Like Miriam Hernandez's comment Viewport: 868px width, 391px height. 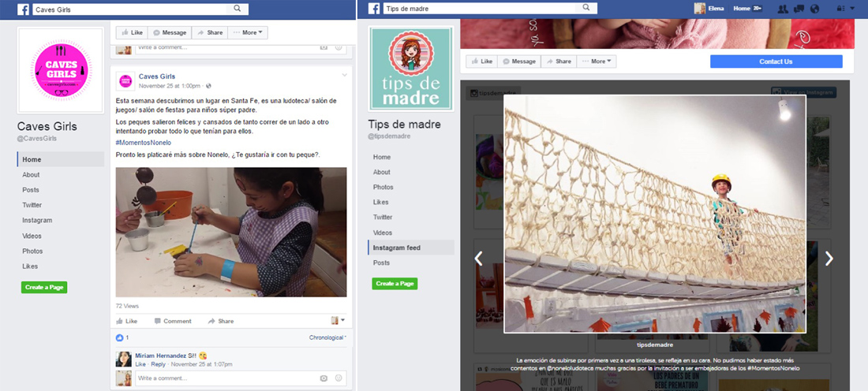click(140, 364)
